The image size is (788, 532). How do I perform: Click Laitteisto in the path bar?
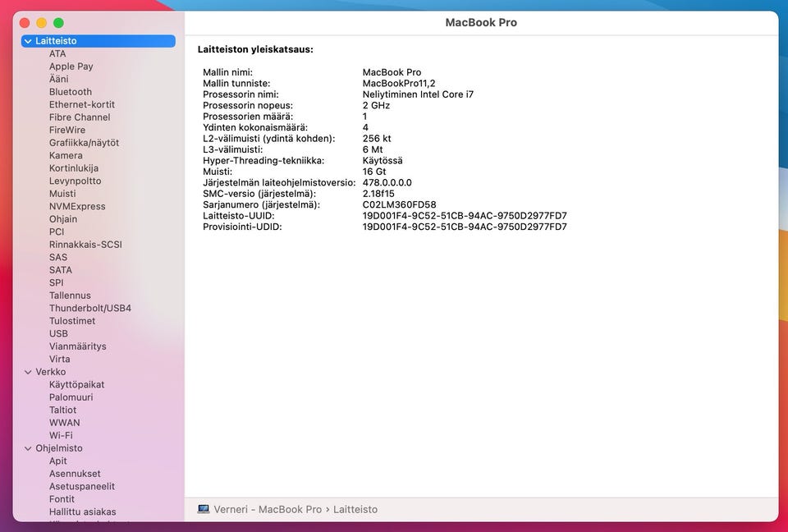(355, 509)
